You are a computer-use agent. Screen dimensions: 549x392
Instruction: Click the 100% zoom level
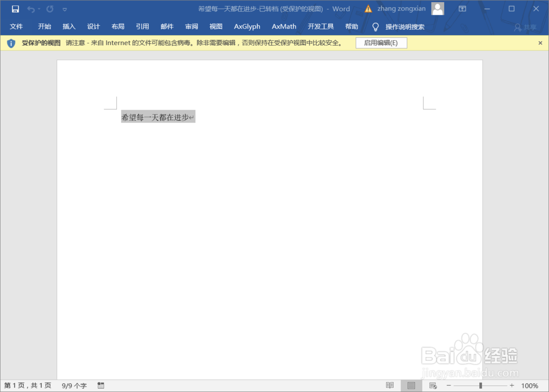coord(529,386)
